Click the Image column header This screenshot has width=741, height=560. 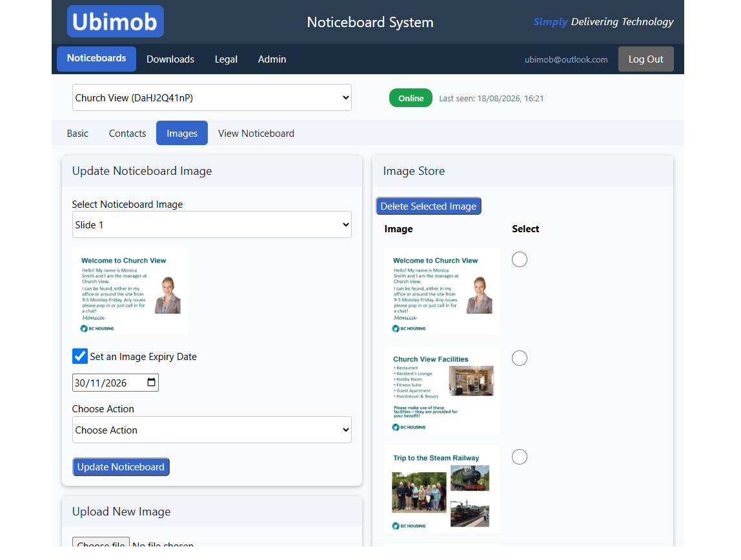click(398, 228)
